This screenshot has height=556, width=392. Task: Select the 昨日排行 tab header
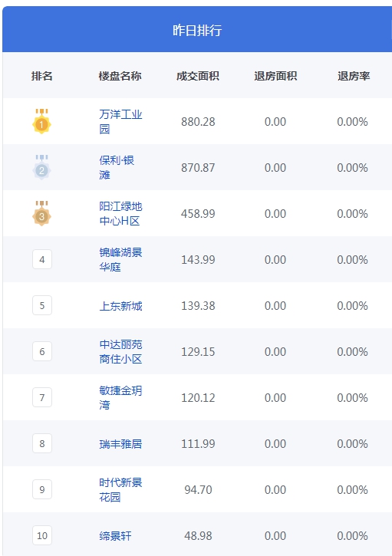[197, 29]
